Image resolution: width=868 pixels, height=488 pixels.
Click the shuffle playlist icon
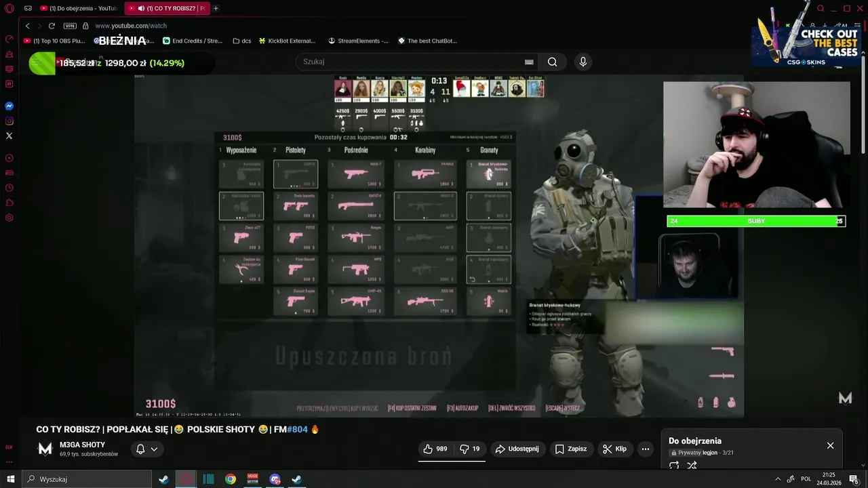(x=692, y=466)
